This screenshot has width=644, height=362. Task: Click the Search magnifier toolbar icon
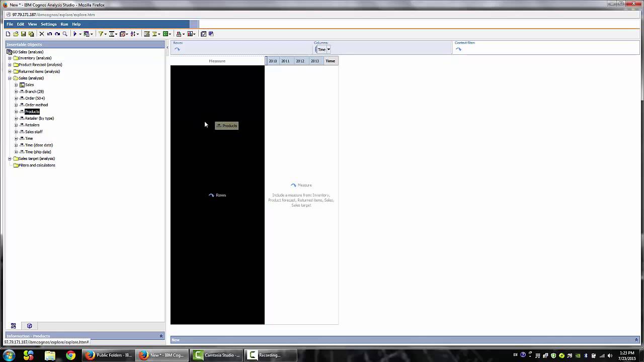pos(65,34)
